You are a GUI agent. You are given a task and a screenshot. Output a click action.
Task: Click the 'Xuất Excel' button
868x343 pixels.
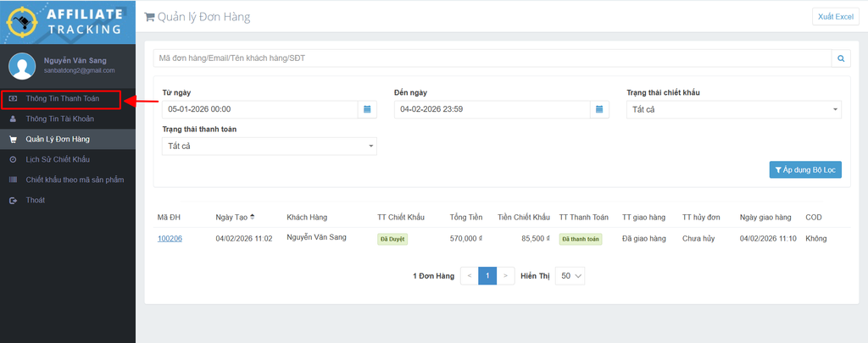point(835,17)
